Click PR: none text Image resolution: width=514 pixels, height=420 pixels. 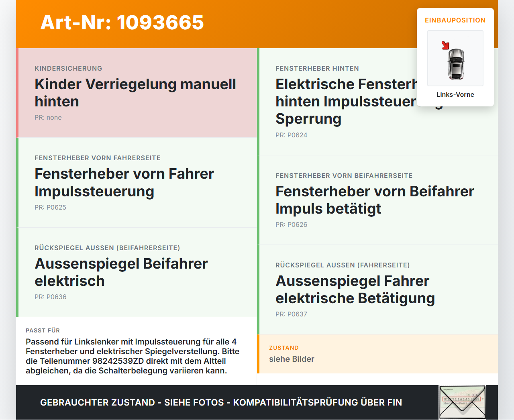pos(48,117)
